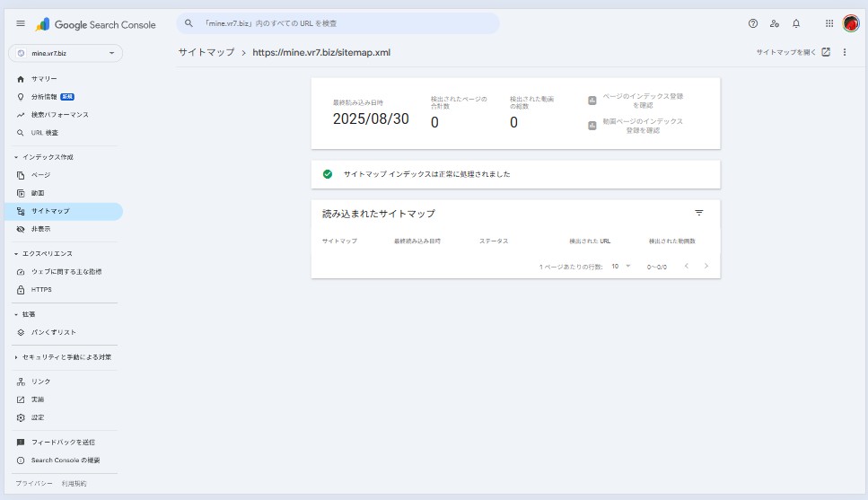Open ウェブに関する主な指標 report
Viewport: 868px width, 500px height.
[66, 271]
